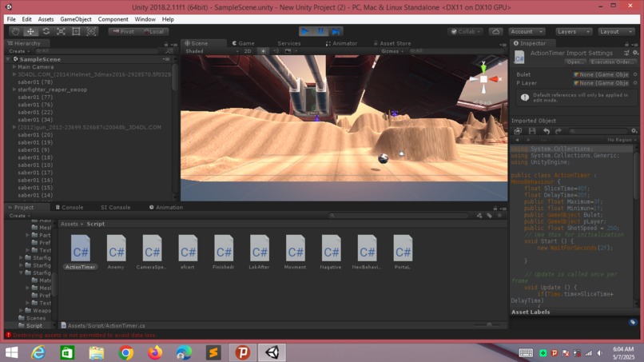This screenshot has width=644, height=362.
Task: Select the ActionTimer script asset
Action: 80,252
